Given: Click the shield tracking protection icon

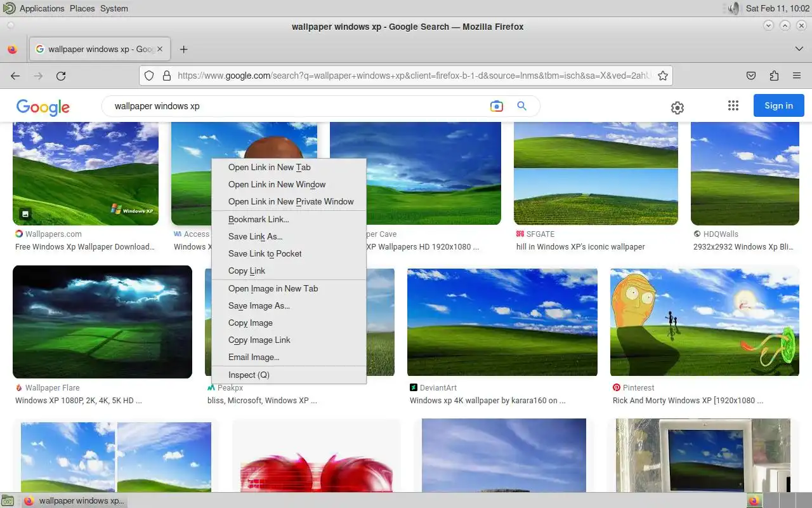Looking at the screenshot, I should [x=149, y=76].
